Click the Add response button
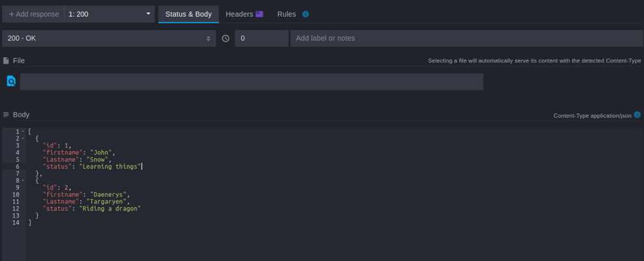 click(33, 14)
